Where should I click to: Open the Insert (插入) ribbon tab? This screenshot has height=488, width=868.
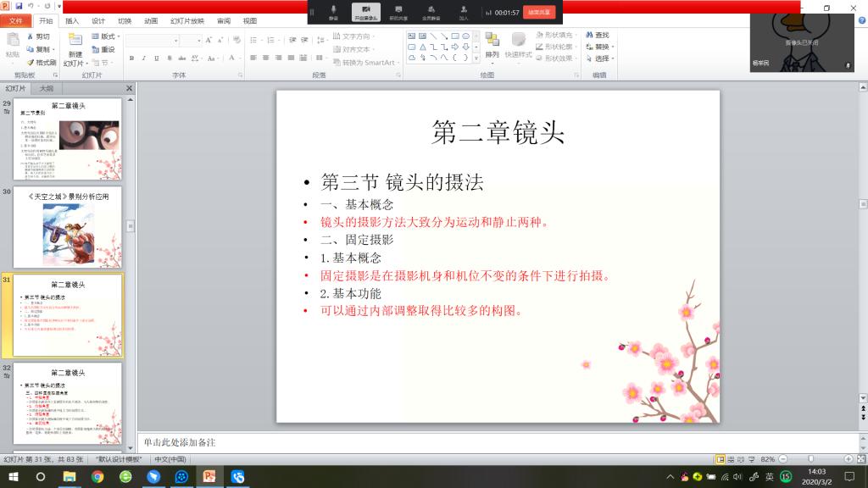(72, 20)
